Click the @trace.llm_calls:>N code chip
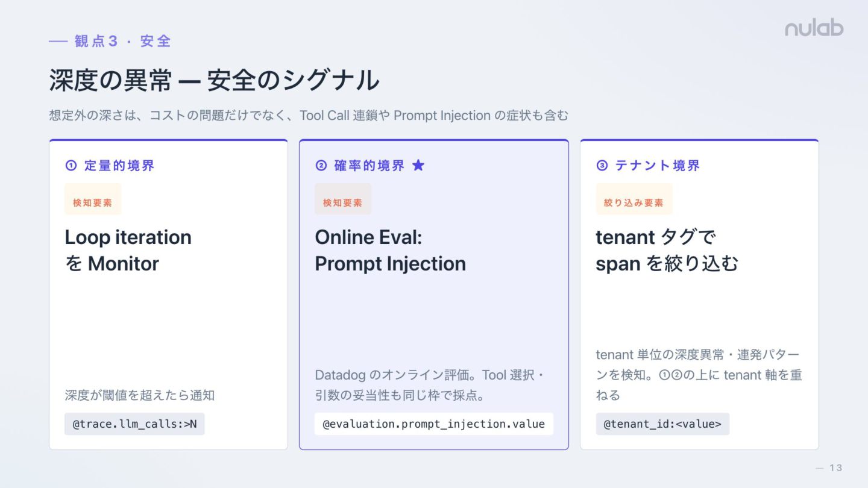 coord(134,424)
